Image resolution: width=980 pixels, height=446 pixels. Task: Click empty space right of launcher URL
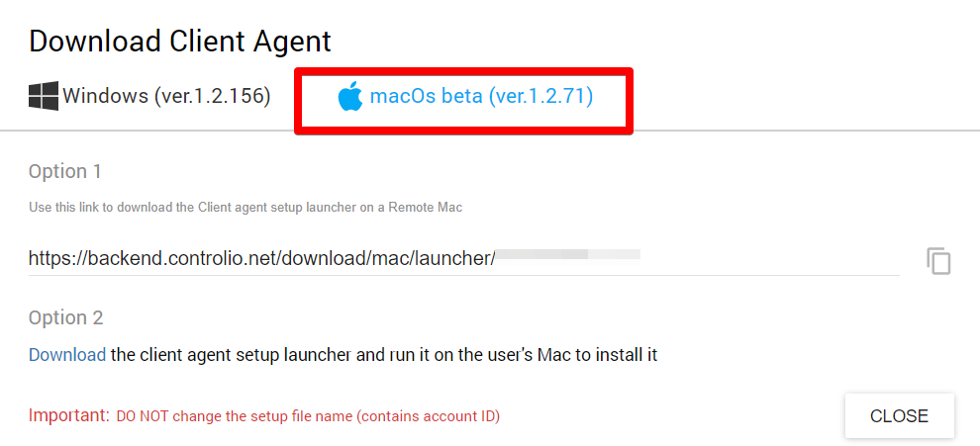(x=772, y=259)
